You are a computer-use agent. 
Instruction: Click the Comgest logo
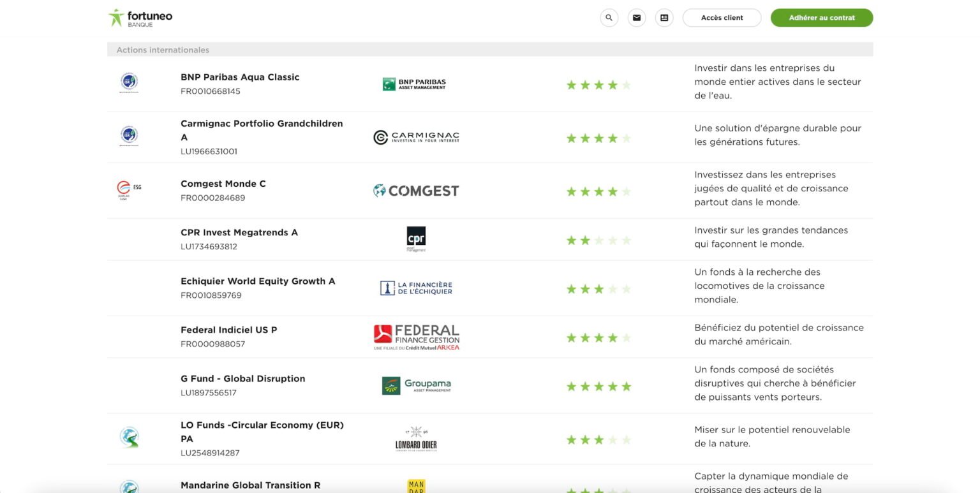click(x=416, y=191)
